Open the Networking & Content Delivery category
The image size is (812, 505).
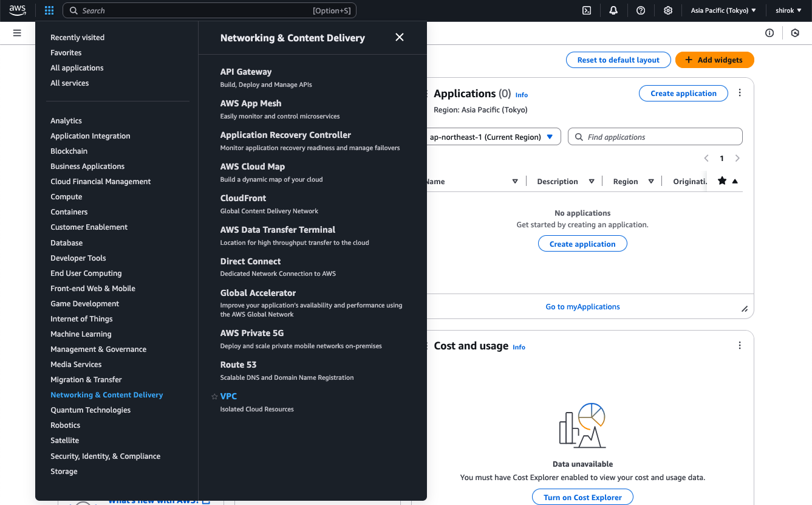(x=107, y=395)
